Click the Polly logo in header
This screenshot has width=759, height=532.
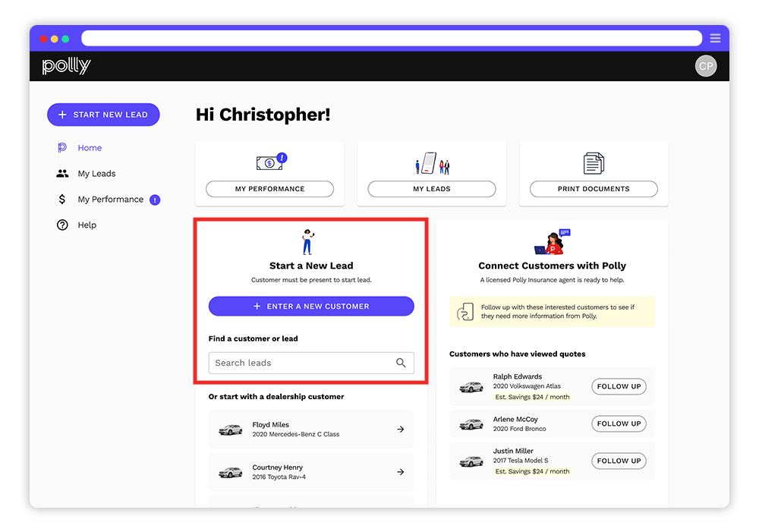pos(66,67)
